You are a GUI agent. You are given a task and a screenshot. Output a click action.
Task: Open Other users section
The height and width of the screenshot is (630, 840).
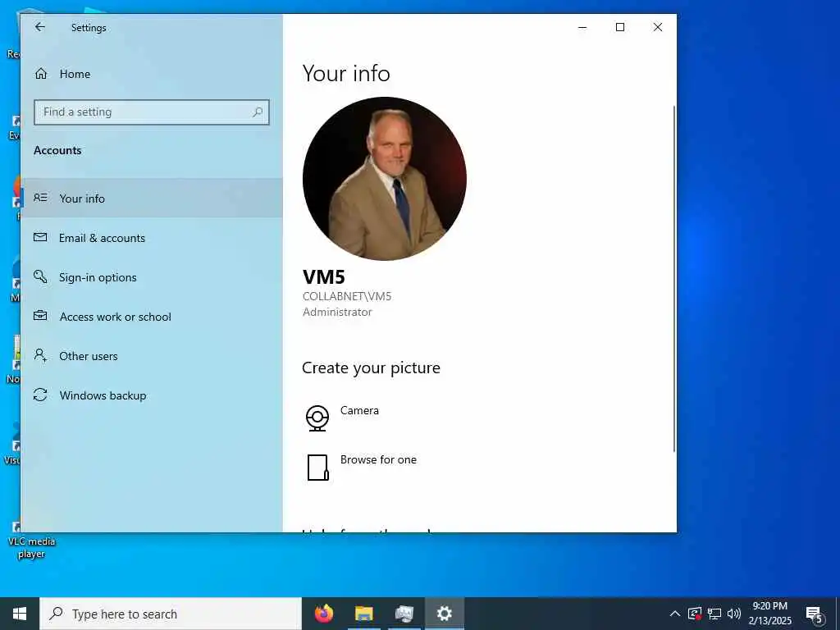coord(152,356)
